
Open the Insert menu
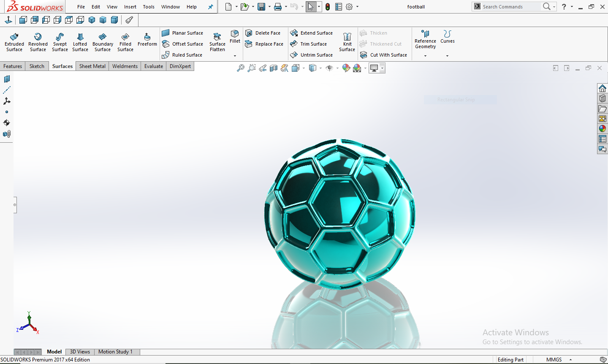point(130,7)
